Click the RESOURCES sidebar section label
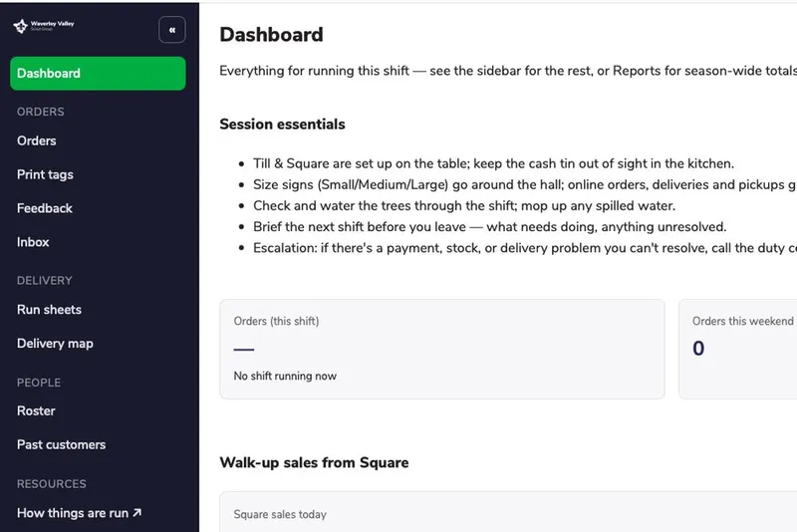 52,484
